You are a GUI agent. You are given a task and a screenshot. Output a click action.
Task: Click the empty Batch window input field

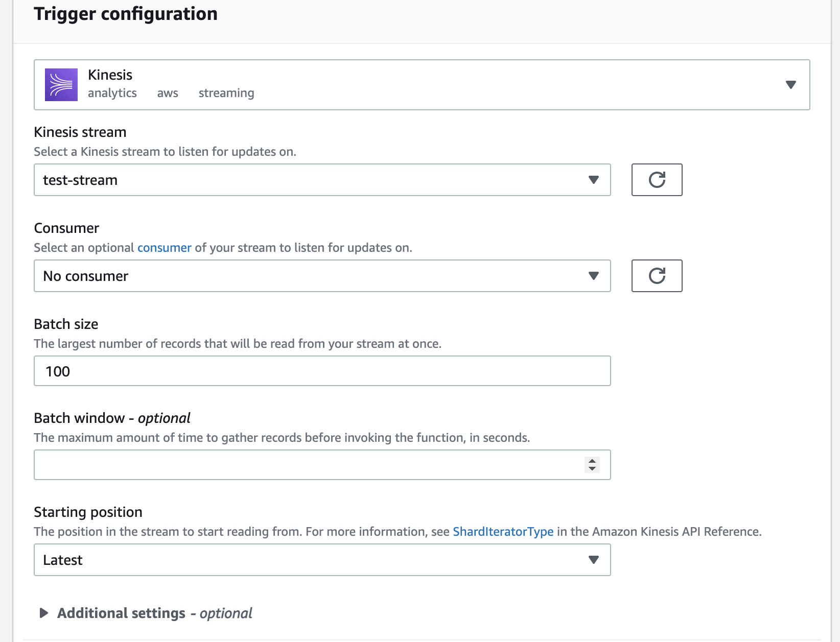click(x=307, y=465)
